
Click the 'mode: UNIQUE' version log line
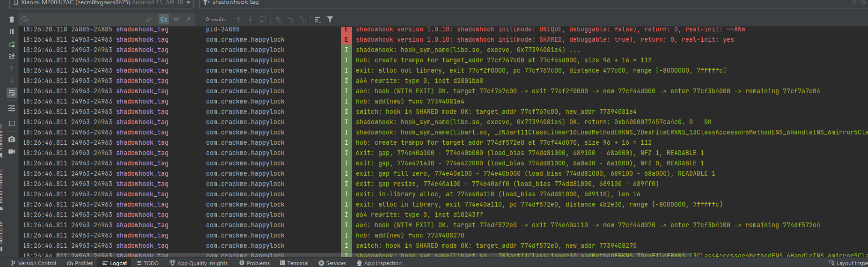pyautogui.click(x=551, y=29)
